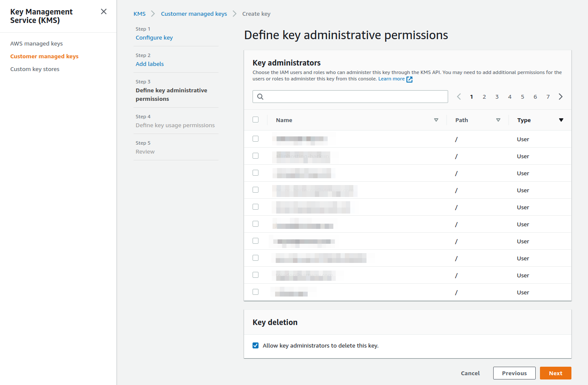Screen dimensions: 588x385
Task: Jump to page 4 of results
Action: (x=509, y=97)
